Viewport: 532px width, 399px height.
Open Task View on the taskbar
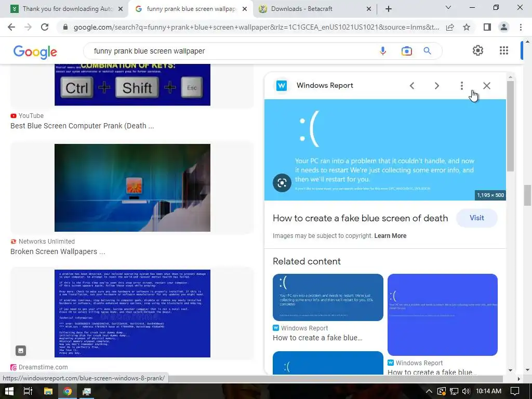click(28, 391)
